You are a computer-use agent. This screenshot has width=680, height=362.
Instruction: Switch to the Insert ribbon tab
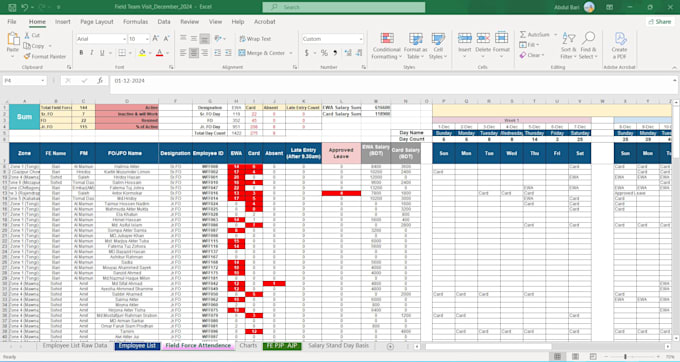(x=62, y=22)
